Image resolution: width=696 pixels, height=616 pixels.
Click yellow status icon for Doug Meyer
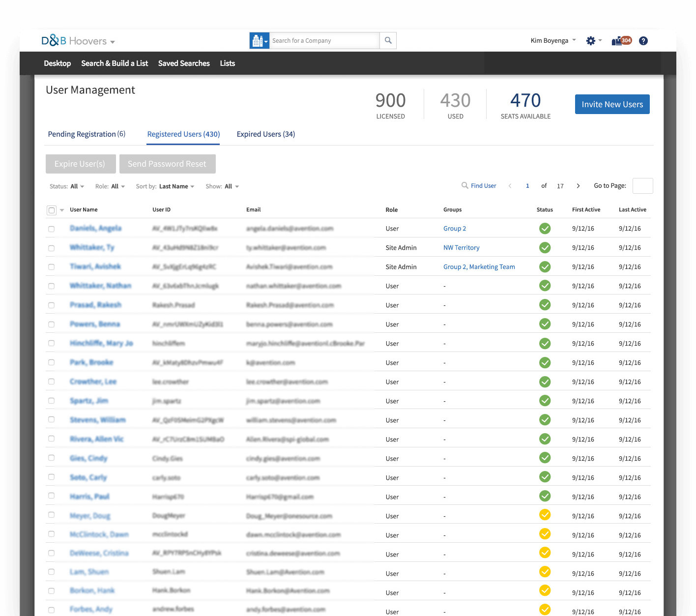pyautogui.click(x=545, y=515)
